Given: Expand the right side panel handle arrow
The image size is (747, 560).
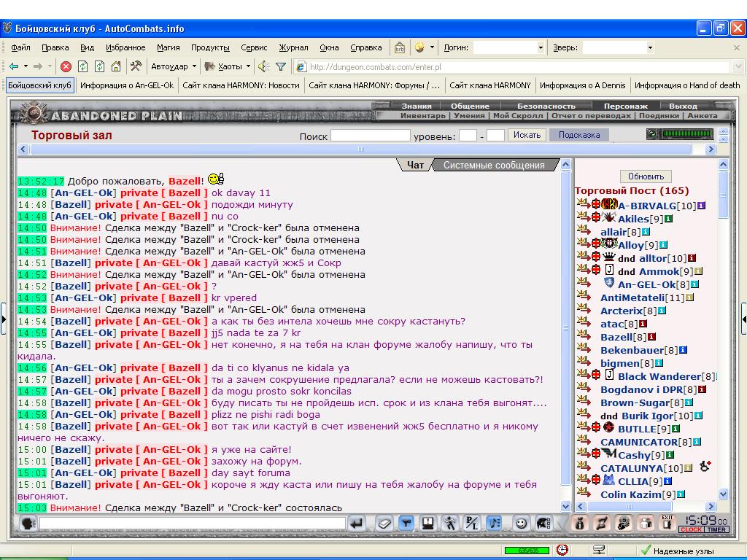Looking at the screenshot, I should click(743, 319).
